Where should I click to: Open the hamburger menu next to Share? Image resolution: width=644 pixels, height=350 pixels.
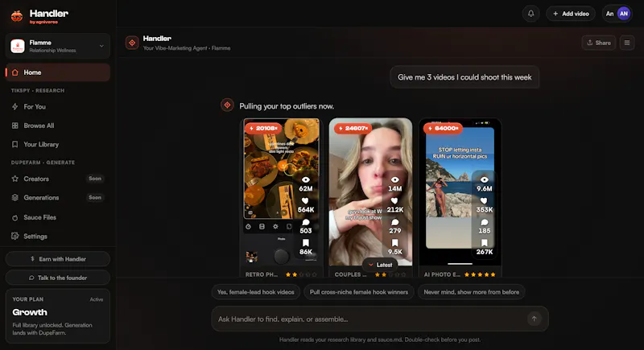click(x=627, y=43)
